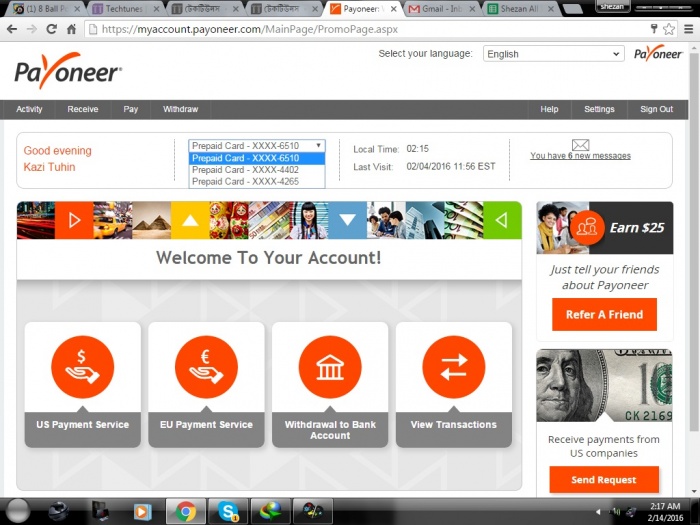Screen dimensions: 700x525
Task: Click the browser forward arrow
Action: coord(32,29)
